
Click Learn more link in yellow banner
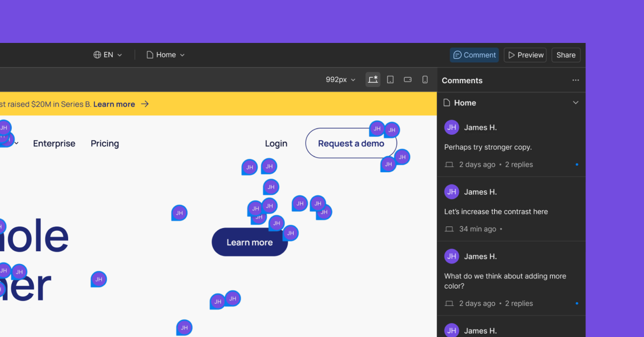tap(114, 104)
